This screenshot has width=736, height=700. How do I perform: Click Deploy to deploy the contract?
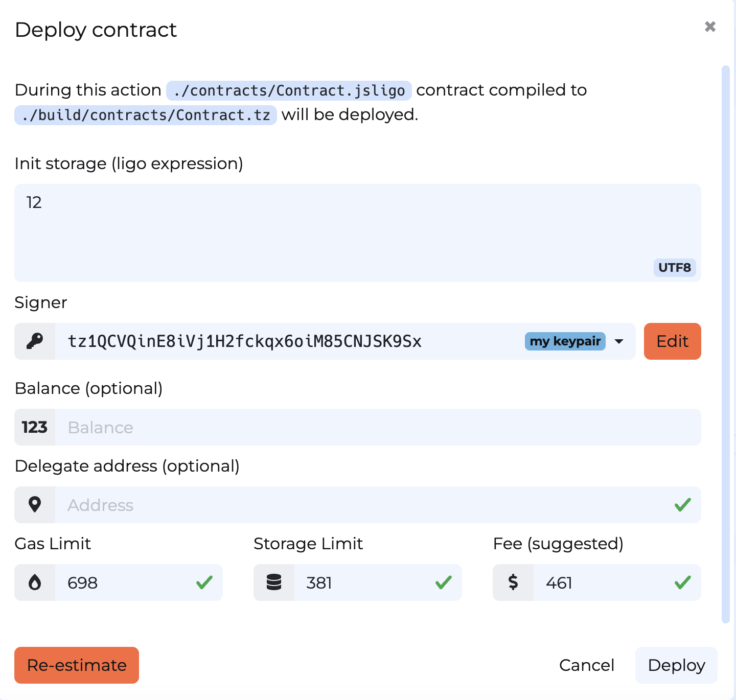point(676,665)
